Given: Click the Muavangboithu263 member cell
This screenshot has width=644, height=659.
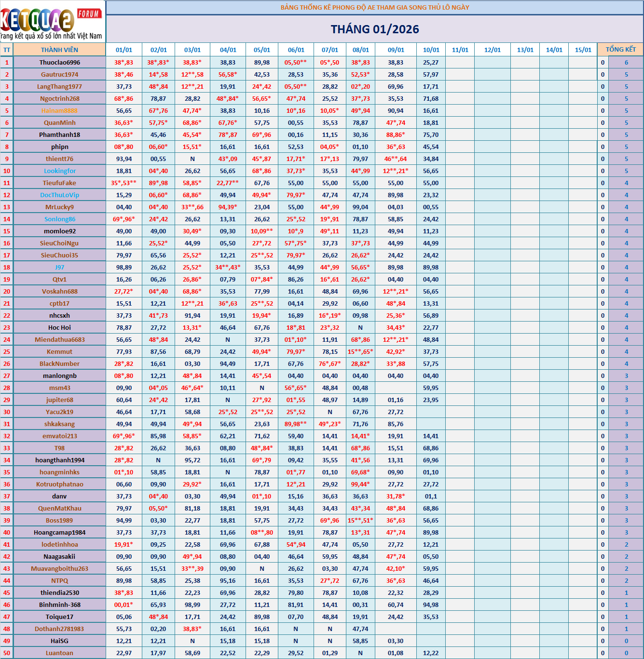Looking at the screenshot, I should (x=59, y=568).
